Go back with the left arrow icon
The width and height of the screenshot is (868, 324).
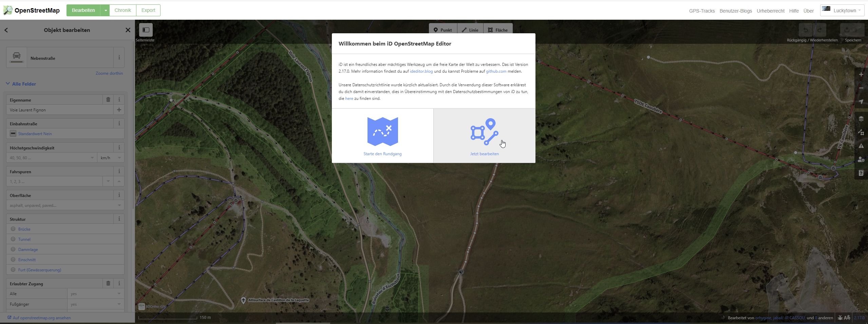click(x=6, y=30)
